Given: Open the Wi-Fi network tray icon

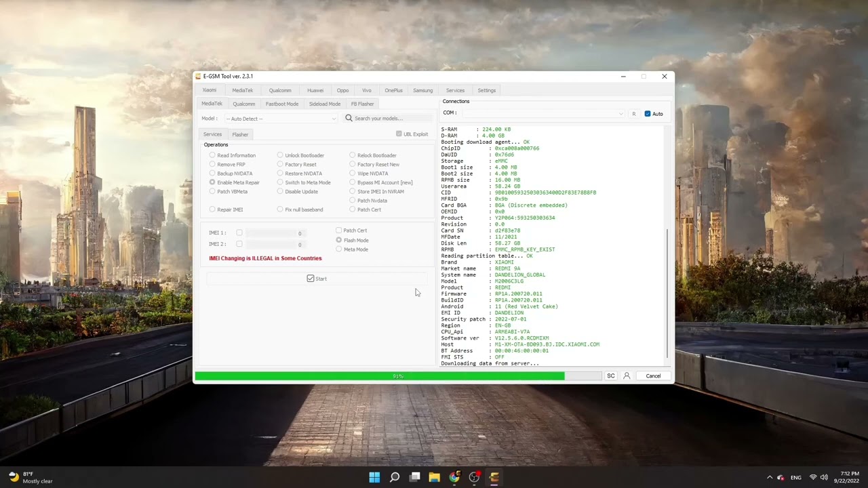Looking at the screenshot, I should [x=813, y=477].
